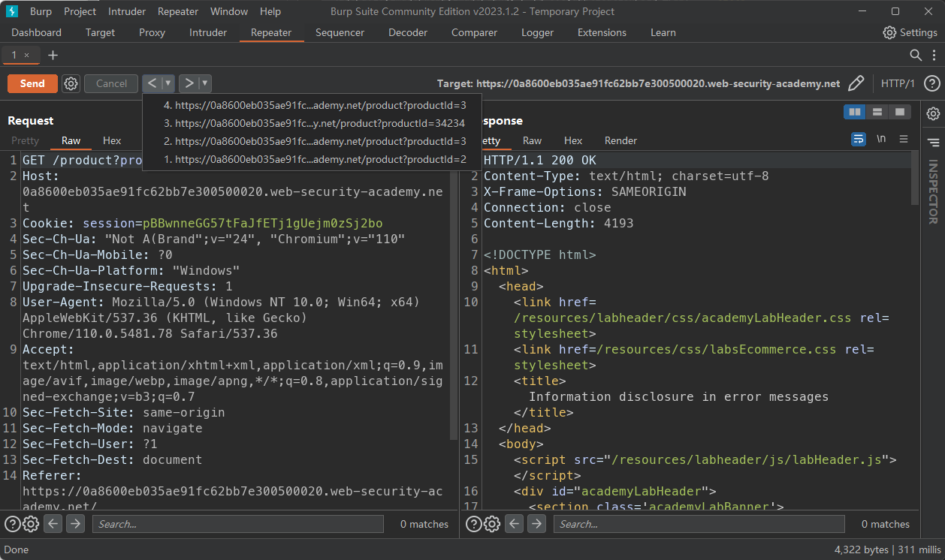This screenshot has height=560, width=945.
Task: Open the Repeater menu in menu bar
Action: point(178,11)
